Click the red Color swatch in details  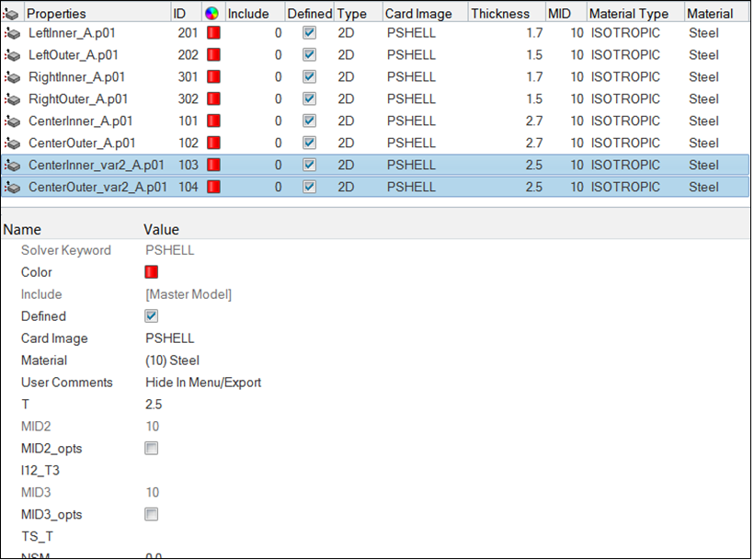[152, 272]
